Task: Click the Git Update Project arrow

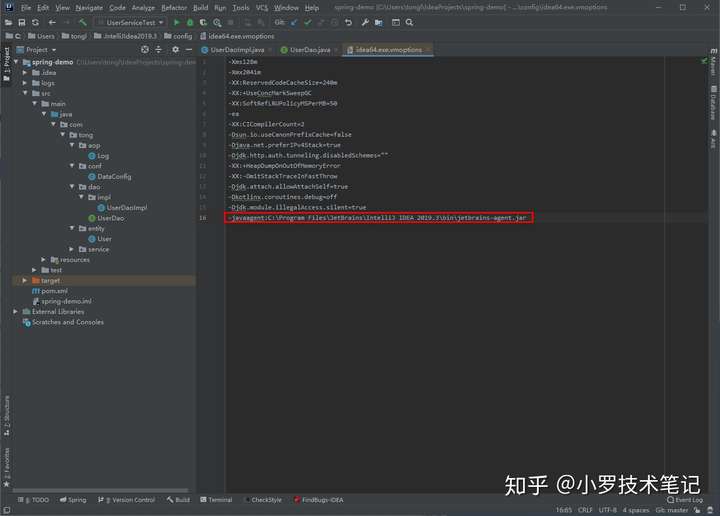Action: tap(294, 22)
